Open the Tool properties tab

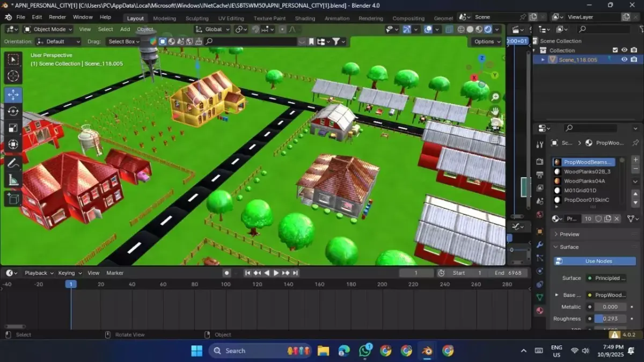[540, 145]
